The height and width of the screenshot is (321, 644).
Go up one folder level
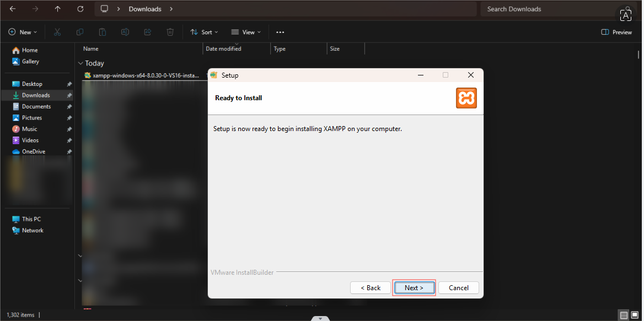point(57,9)
